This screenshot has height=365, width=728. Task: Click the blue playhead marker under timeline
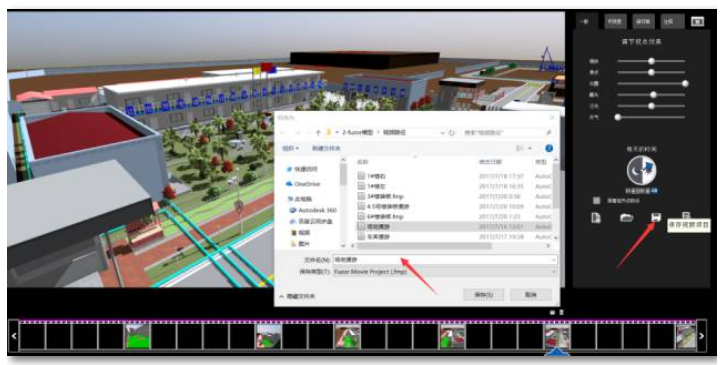pyautogui.click(x=557, y=353)
